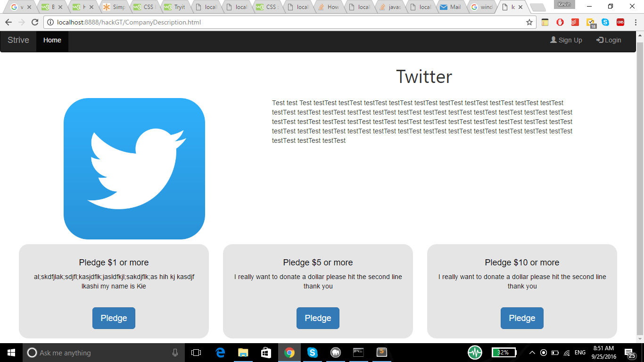Switch to the Simp browser tab
Screen dimensions: 644x362
tap(114, 7)
